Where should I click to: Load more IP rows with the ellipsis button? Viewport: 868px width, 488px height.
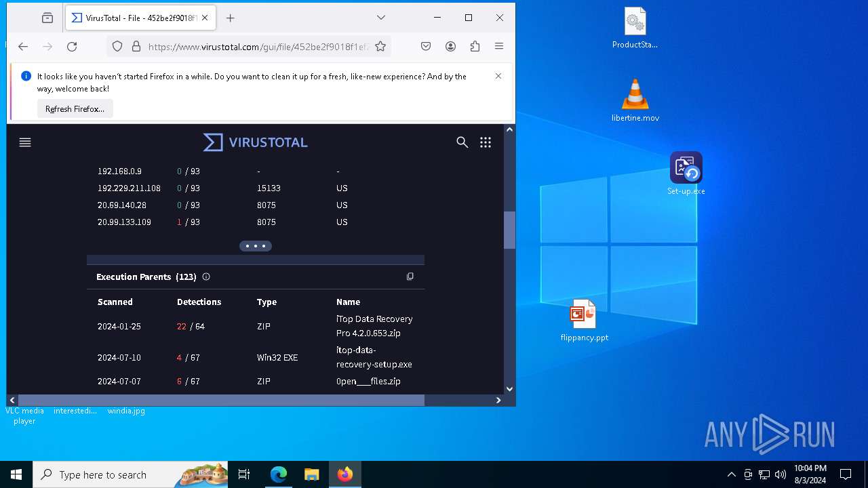tap(256, 246)
